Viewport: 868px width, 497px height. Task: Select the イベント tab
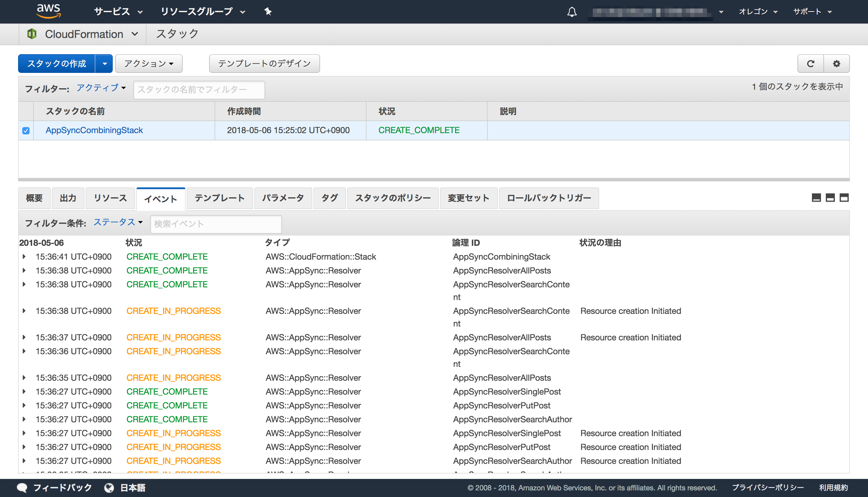(161, 199)
